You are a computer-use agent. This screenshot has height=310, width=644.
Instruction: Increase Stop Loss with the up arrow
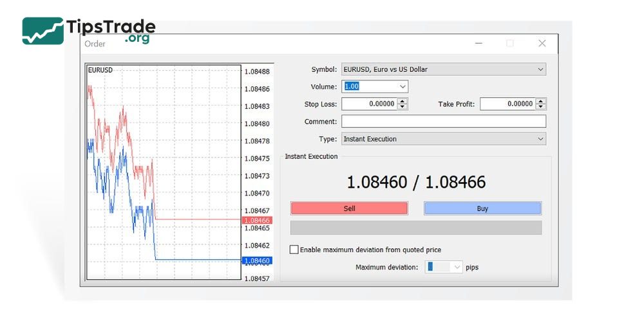click(x=402, y=101)
